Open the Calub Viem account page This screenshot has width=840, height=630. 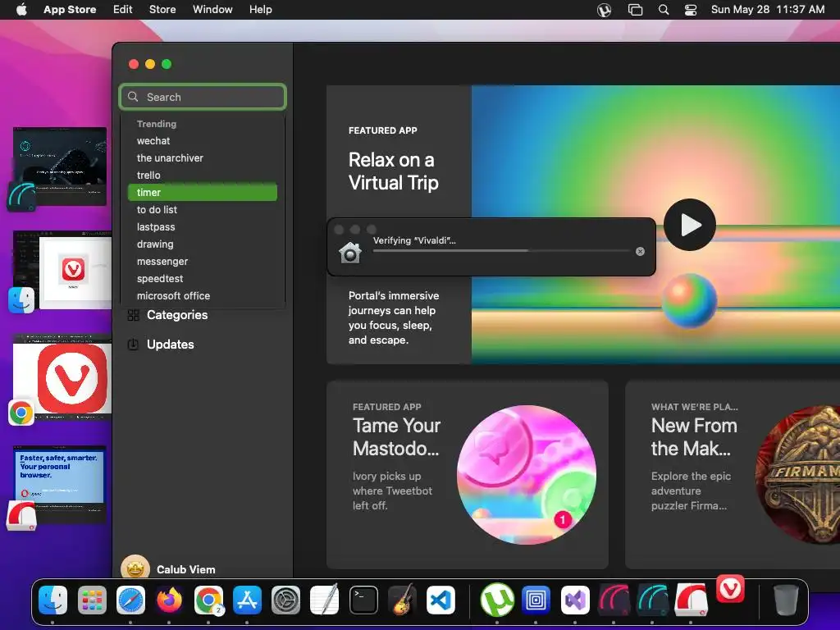coord(186,569)
